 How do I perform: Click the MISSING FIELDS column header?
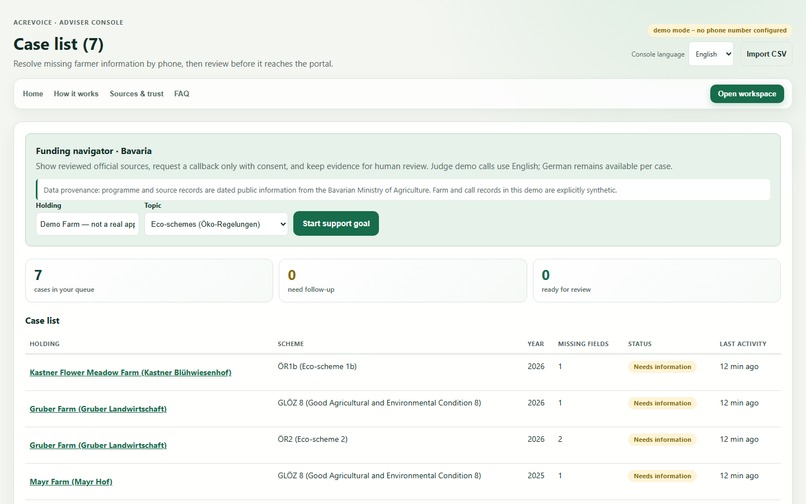[583, 344]
